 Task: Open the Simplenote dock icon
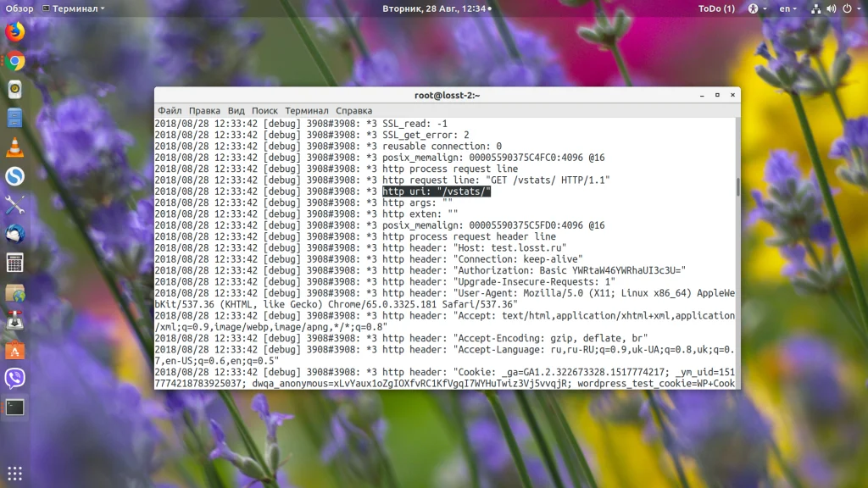(x=15, y=176)
